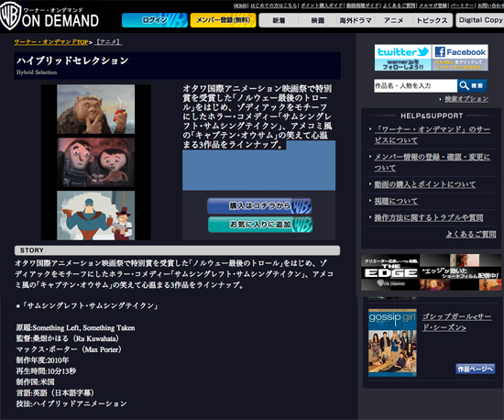Viewport: 504px width, 420px height.
Task: Click the ポイント購入ガイド top link
Action: (322, 6)
